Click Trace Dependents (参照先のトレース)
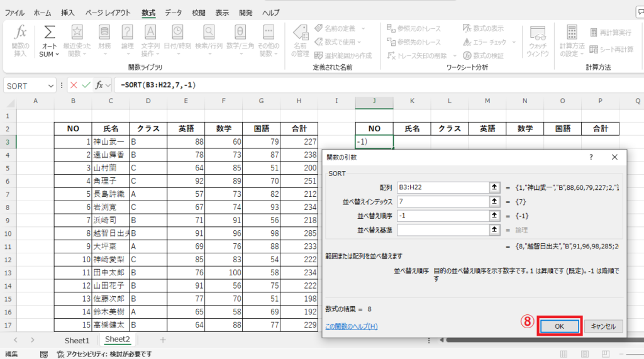Viewport: 644px width, 359px height. tap(414, 42)
